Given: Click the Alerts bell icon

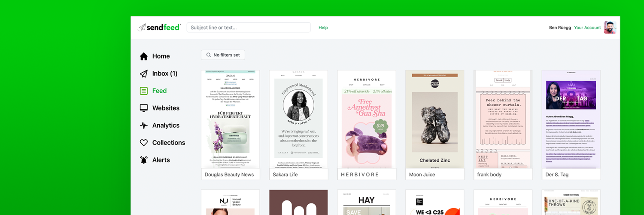Looking at the screenshot, I should (x=144, y=160).
